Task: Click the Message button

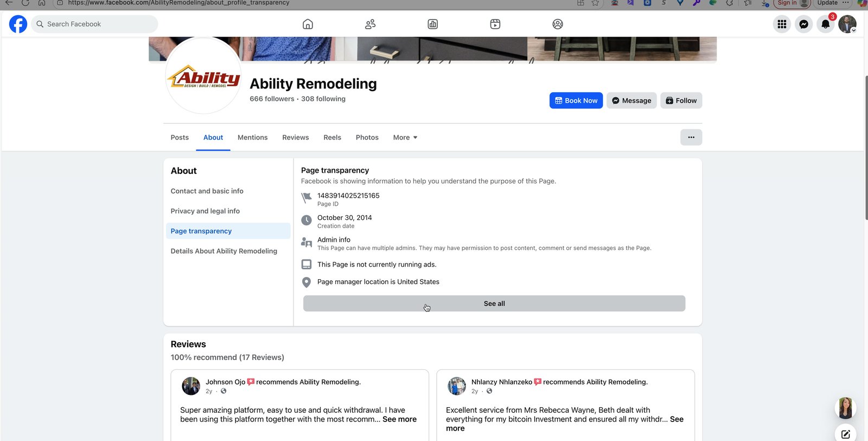Action: (631, 100)
